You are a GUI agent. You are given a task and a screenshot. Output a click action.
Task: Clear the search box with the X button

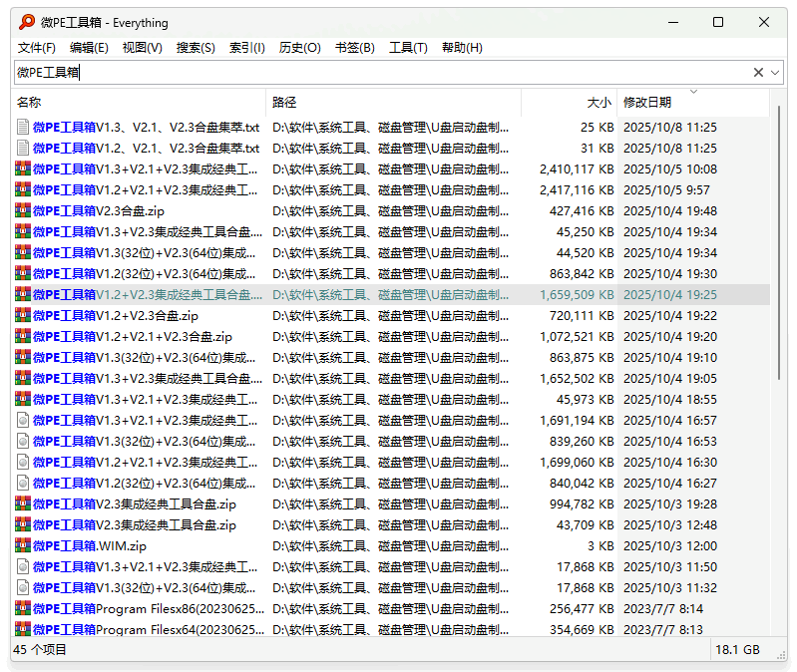(x=758, y=73)
